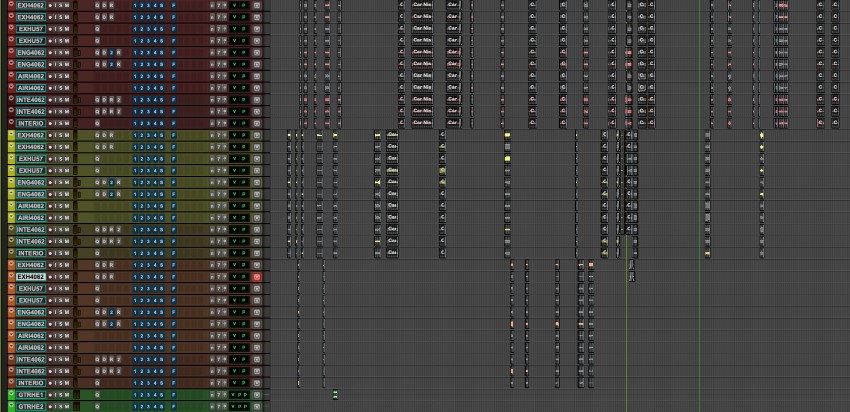Open send 1 on yellow-group INTERIO track

[135, 253]
